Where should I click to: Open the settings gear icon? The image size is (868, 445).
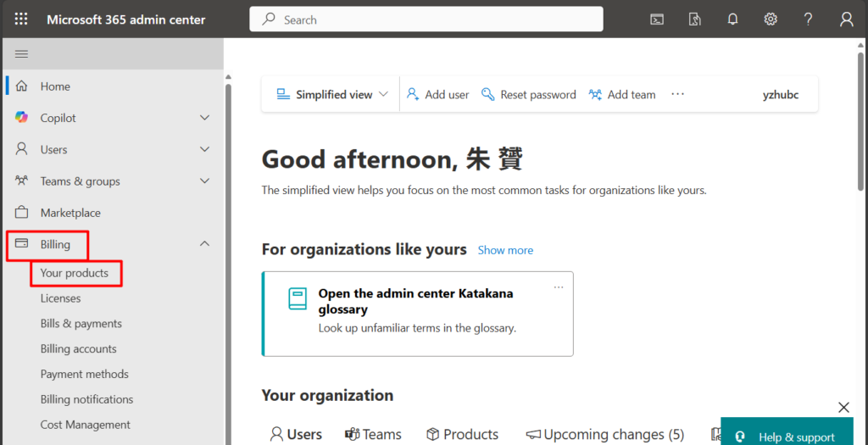771,19
